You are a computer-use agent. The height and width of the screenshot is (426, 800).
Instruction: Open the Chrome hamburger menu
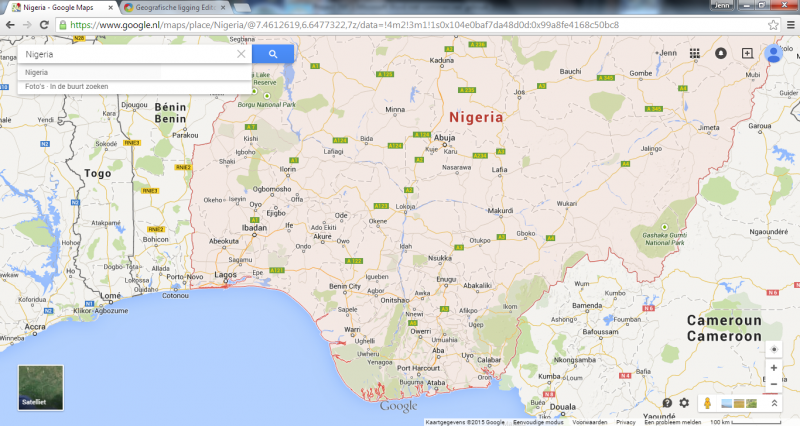coord(791,24)
